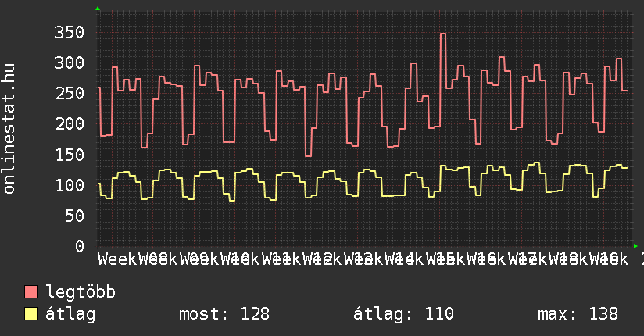Click the 0 y-axis label
Screen dimensions: 644x336
click(x=80, y=246)
